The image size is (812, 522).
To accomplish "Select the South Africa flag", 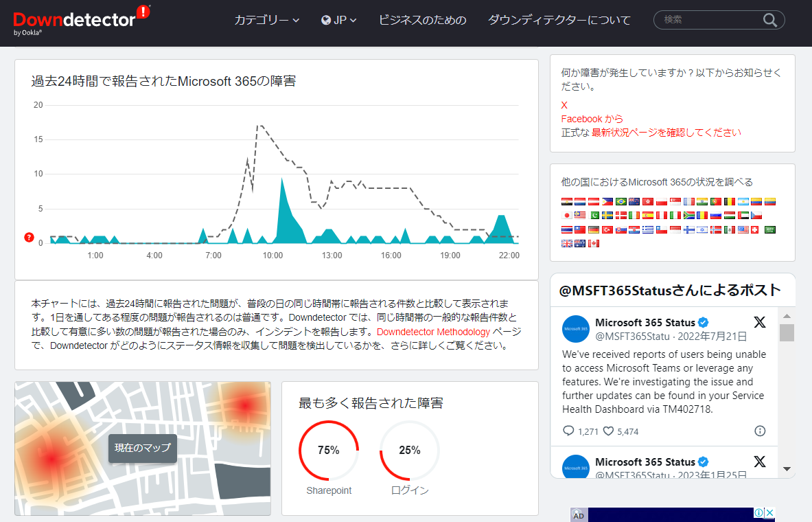I will click(x=688, y=215).
